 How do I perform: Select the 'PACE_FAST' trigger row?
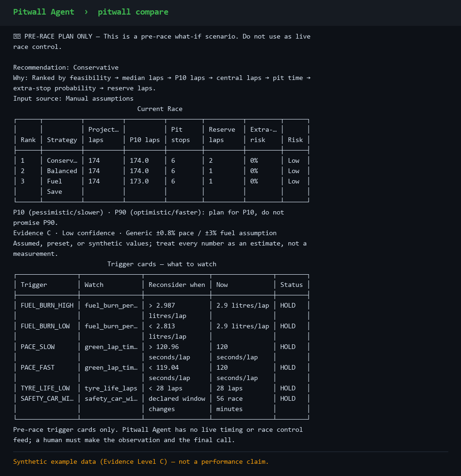pyautogui.click(x=161, y=373)
